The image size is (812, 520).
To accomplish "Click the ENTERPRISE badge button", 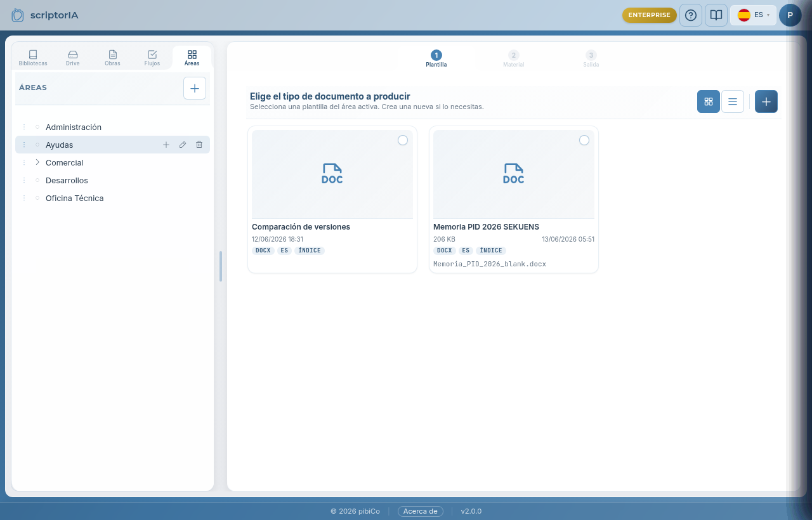I will tap(650, 15).
